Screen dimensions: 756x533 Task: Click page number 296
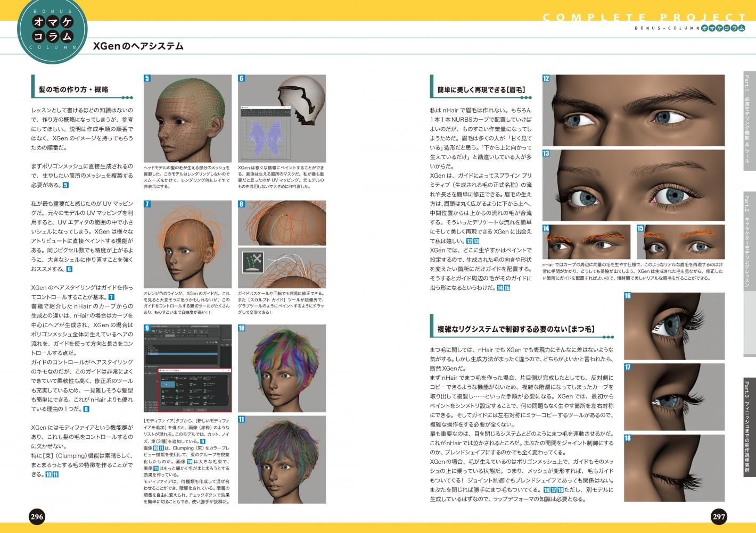[x=37, y=516]
